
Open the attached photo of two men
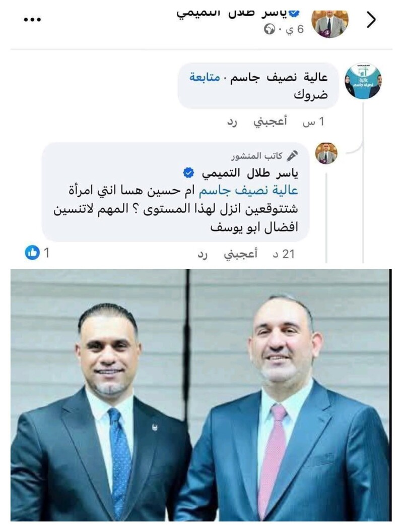(x=201, y=395)
